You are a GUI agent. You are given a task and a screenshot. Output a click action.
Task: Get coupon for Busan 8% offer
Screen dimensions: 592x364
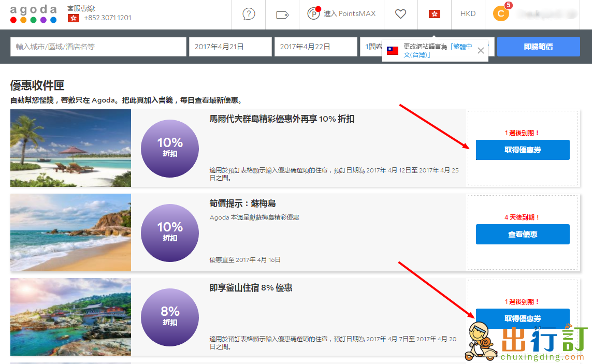pyautogui.click(x=523, y=318)
